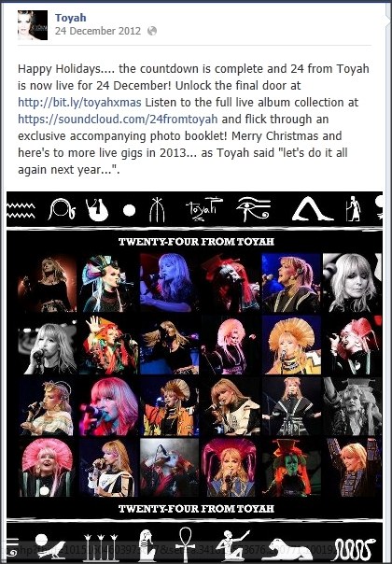Click the wavy water lines hieroglyph
Viewport: 392px width, 564px height.
21,211
